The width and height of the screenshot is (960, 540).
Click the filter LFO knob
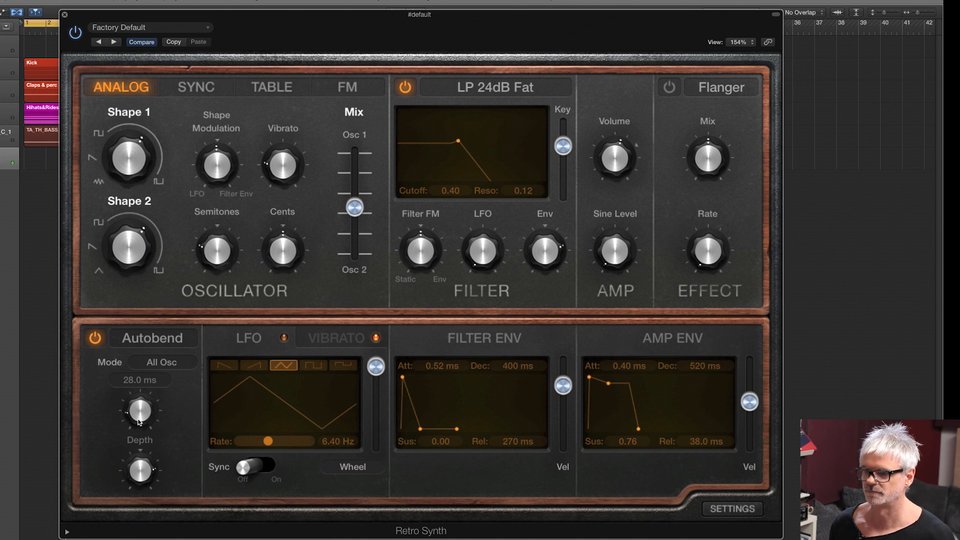482,250
